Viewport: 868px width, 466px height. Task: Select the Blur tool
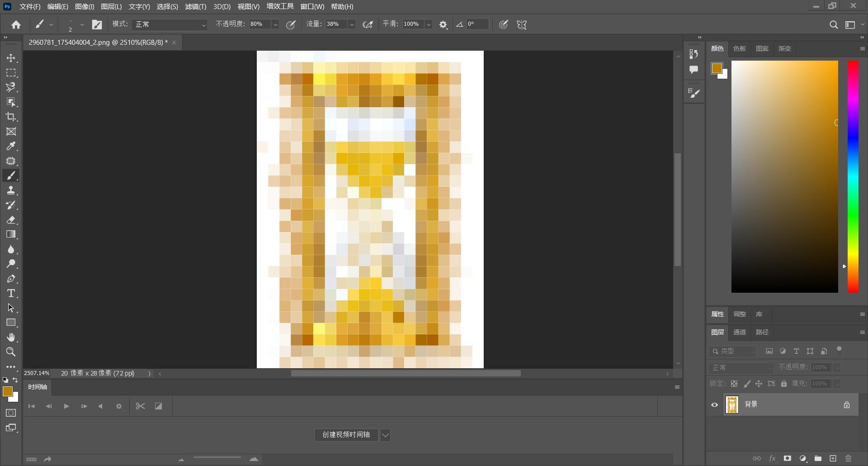[x=11, y=249]
